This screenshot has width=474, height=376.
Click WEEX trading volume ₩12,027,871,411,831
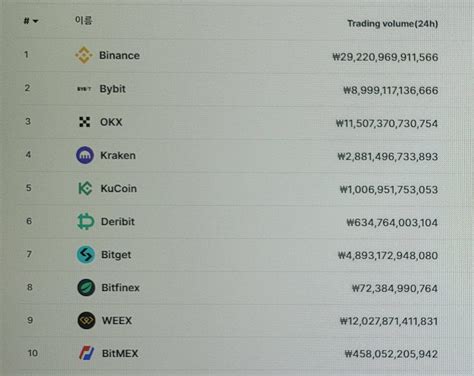tap(389, 321)
